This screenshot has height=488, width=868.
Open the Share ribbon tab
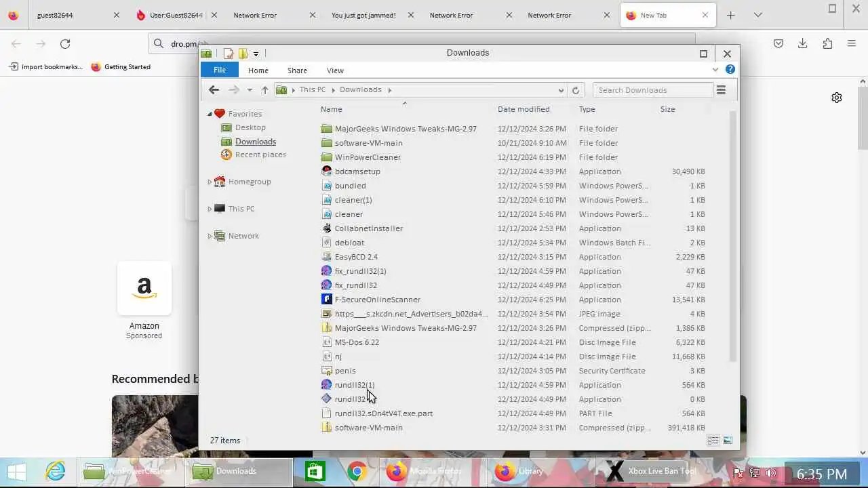[x=297, y=70]
